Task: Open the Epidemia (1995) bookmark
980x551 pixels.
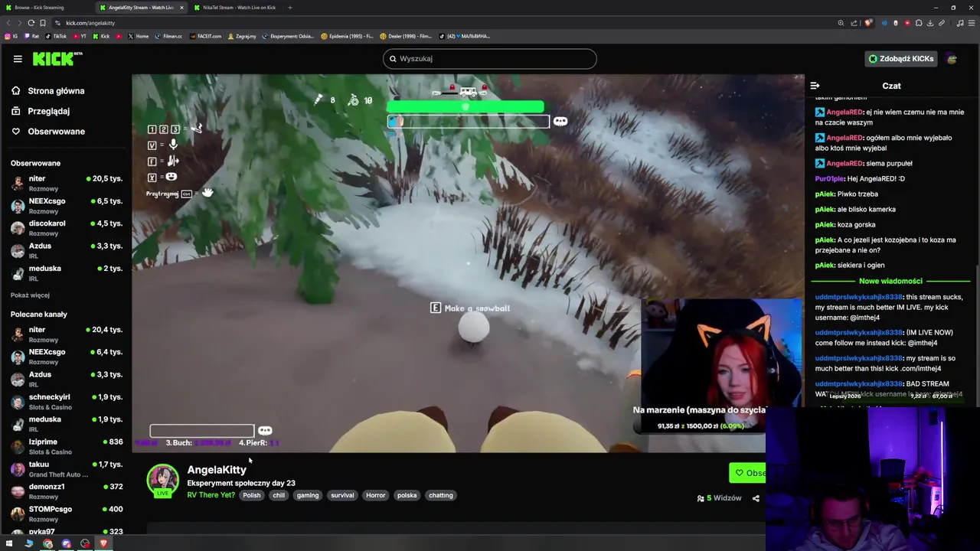Action: 347,36
